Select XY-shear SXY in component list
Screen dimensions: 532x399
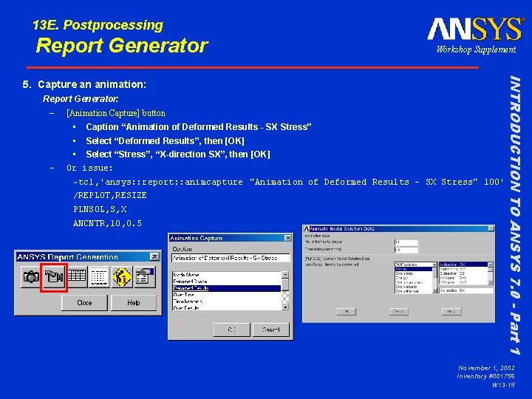463,278
